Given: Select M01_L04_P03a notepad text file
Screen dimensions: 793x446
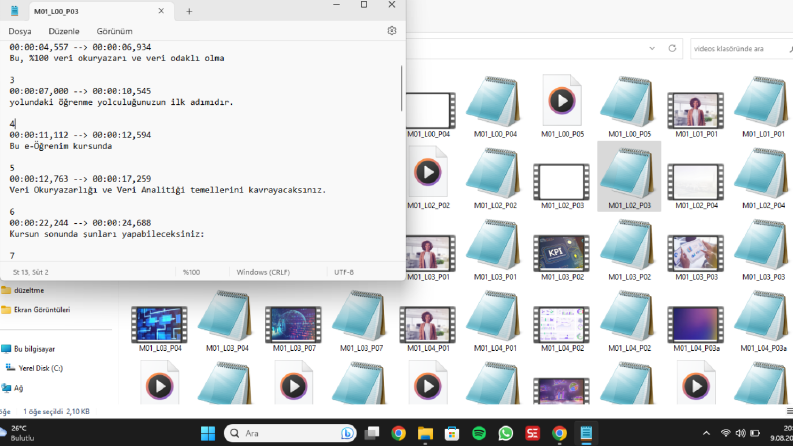Looking at the screenshot, I should pos(763,321).
